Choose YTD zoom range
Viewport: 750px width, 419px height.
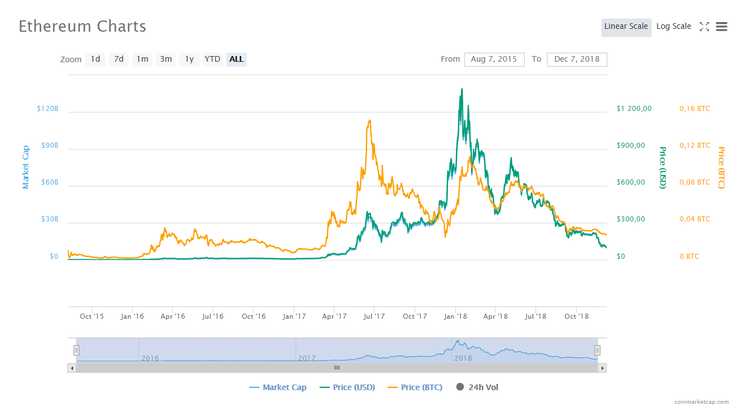click(212, 59)
